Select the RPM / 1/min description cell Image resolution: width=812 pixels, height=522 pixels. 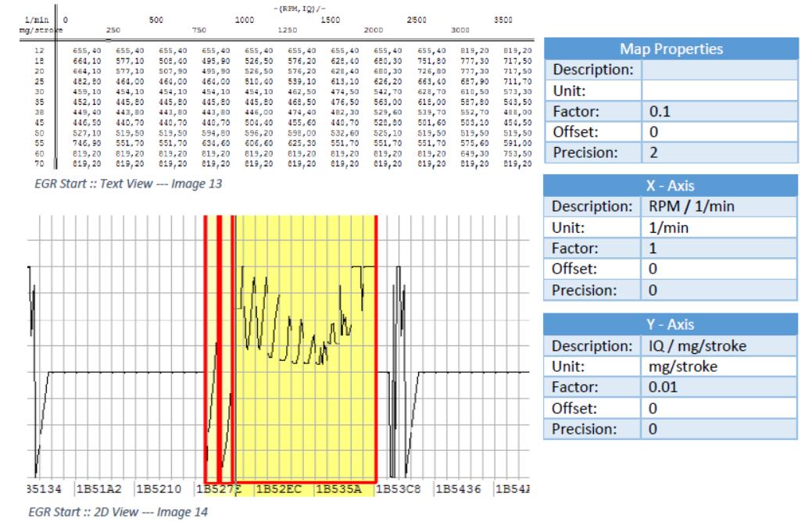pos(719,206)
